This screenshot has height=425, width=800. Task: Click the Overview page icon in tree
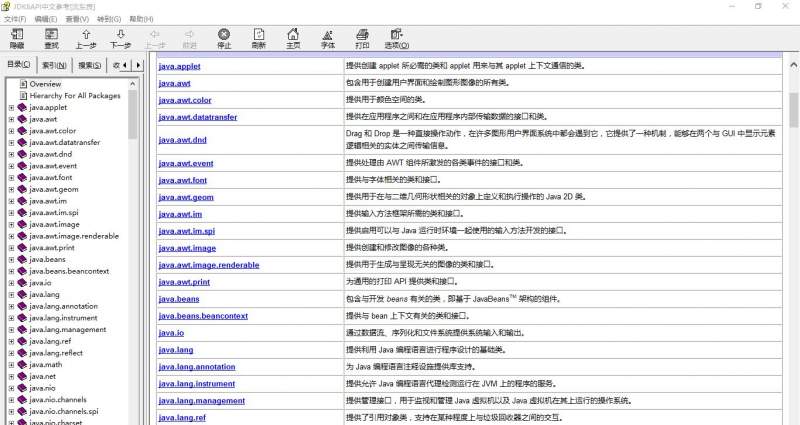coord(23,84)
